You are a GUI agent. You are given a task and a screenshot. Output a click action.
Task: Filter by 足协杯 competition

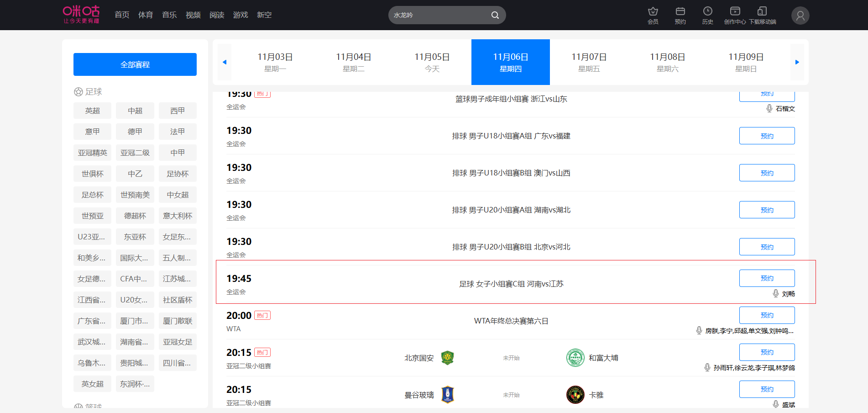[x=178, y=174]
